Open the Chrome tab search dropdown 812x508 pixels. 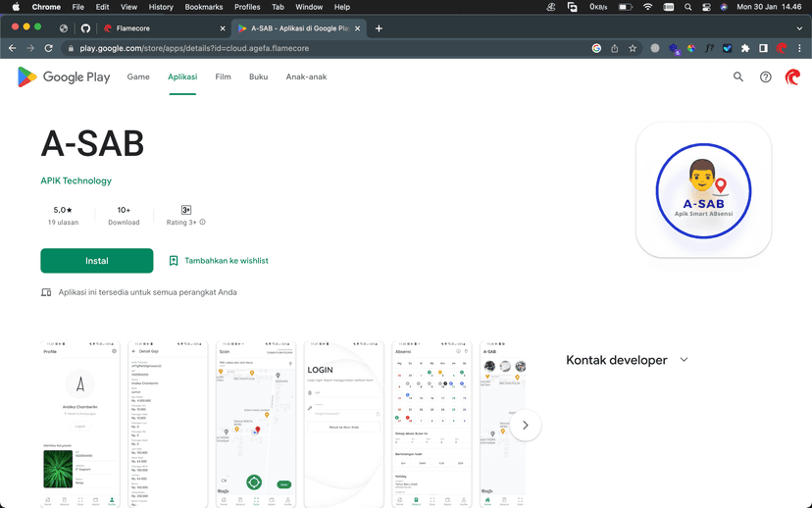(x=799, y=28)
